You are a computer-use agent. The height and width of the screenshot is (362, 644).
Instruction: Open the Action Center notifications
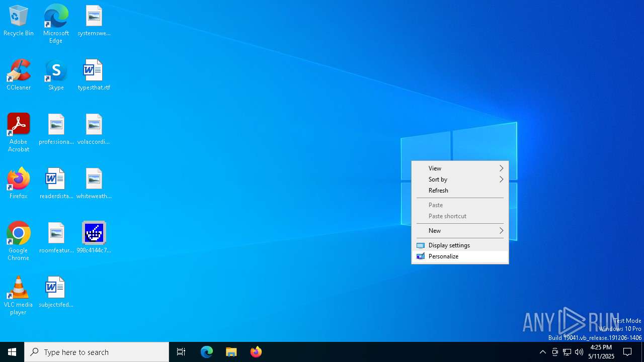[x=628, y=352]
